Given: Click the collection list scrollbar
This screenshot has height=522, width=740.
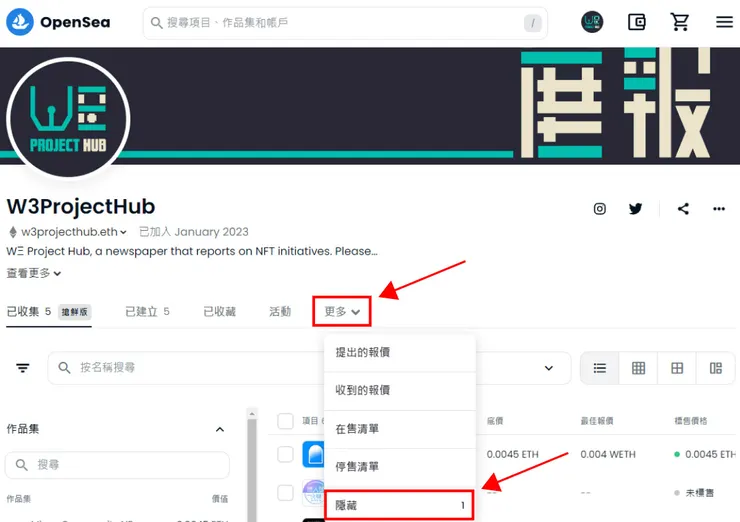Looking at the screenshot, I should pyautogui.click(x=252, y=472).
